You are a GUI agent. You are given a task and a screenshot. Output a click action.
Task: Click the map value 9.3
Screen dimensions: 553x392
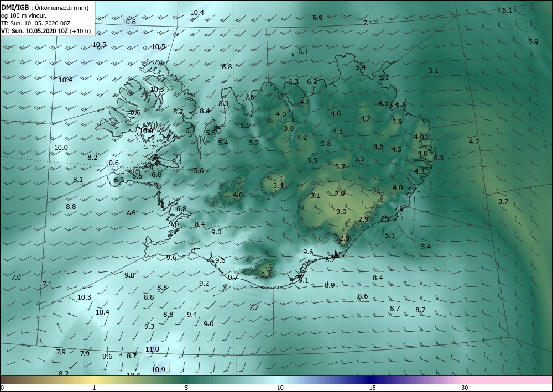pos(149,326)
